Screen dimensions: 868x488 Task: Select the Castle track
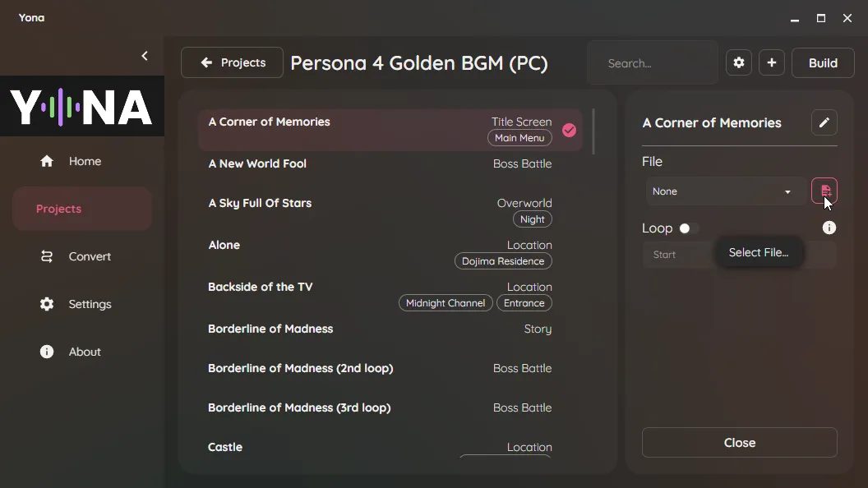coord(390,447)
